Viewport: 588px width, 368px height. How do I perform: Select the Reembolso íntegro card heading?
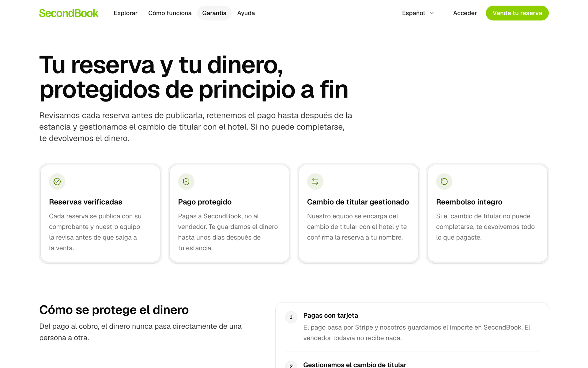tap(469, 202)
